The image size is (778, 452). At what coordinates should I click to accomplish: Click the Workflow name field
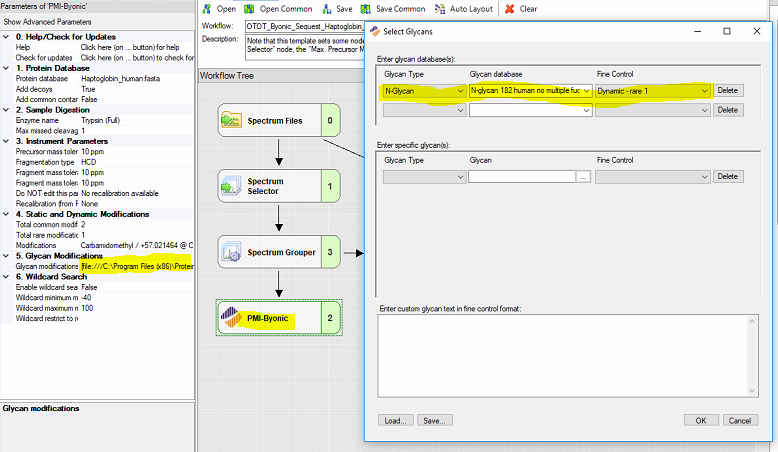pyautogui.click(x=305, y=26)
